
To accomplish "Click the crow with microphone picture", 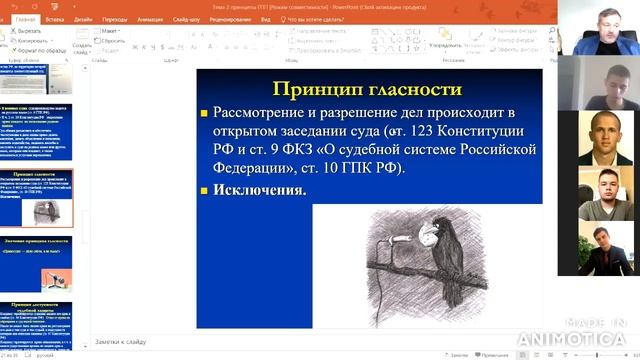I will pyautogui.click(x=427, y=266).
